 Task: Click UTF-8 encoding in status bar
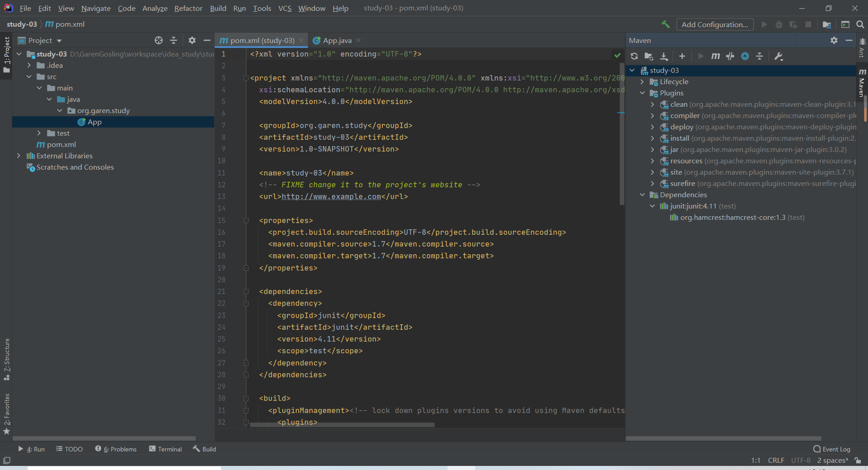[801, 460]
